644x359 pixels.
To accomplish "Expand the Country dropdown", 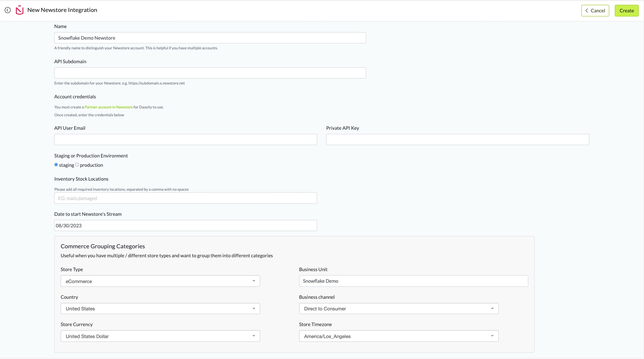I will [160, 309].
